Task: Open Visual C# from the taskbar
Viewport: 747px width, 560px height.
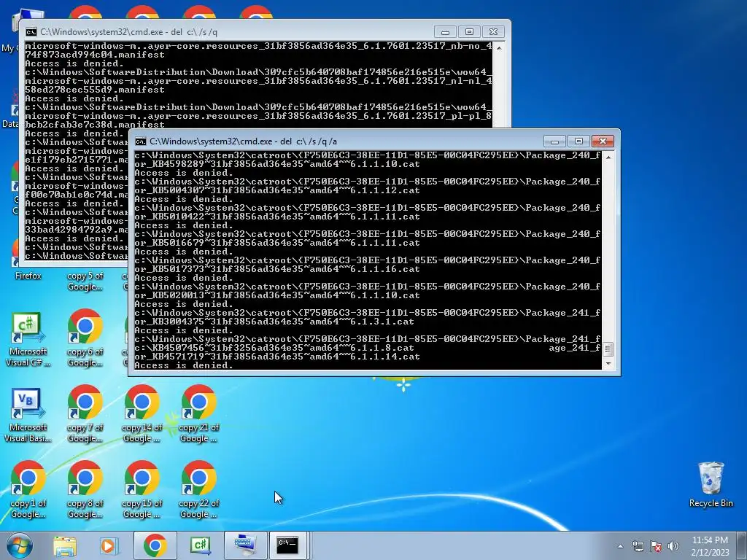Action: pos(201,545)
